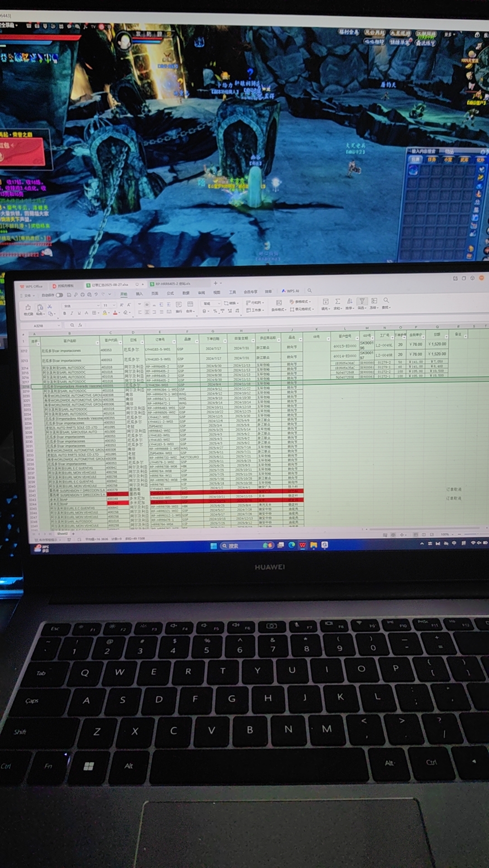Increase font size with the larger A icon

coord(121,305)
